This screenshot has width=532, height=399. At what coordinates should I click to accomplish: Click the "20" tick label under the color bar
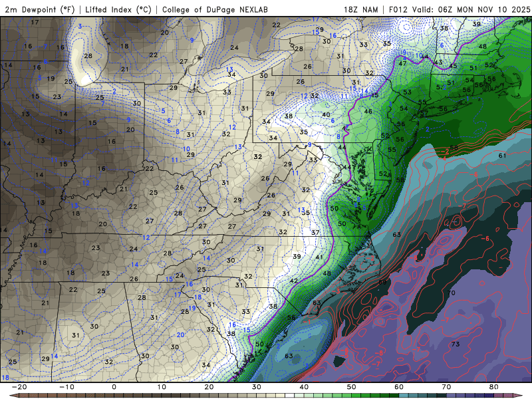(209, 387)
